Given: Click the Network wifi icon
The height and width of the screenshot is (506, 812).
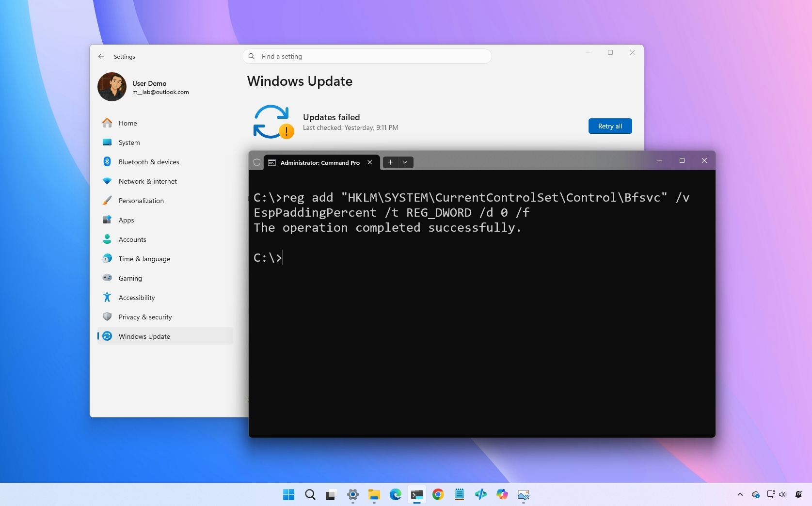Looking at the screenshot, I should click(107, 181).
